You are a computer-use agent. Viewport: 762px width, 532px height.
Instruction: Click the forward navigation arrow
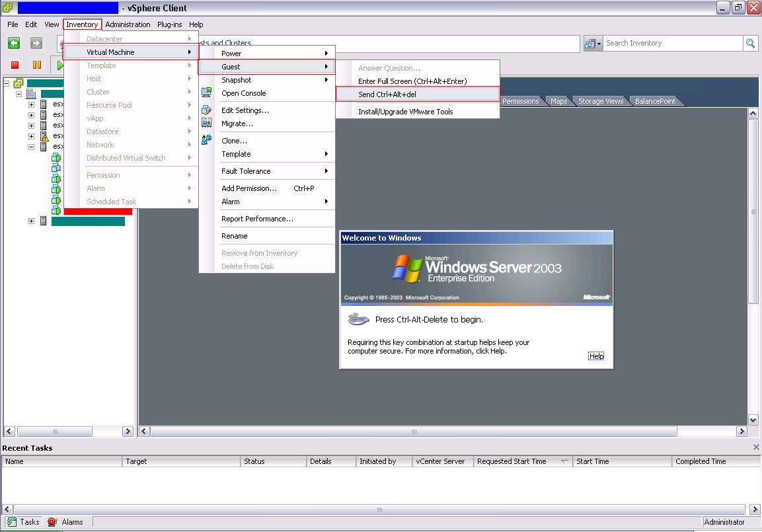click(36, 43)
